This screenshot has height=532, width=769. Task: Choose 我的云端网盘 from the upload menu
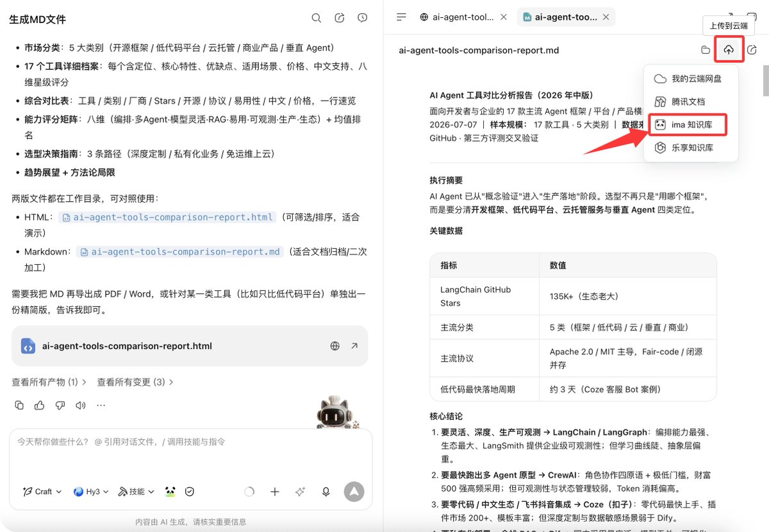691,79
